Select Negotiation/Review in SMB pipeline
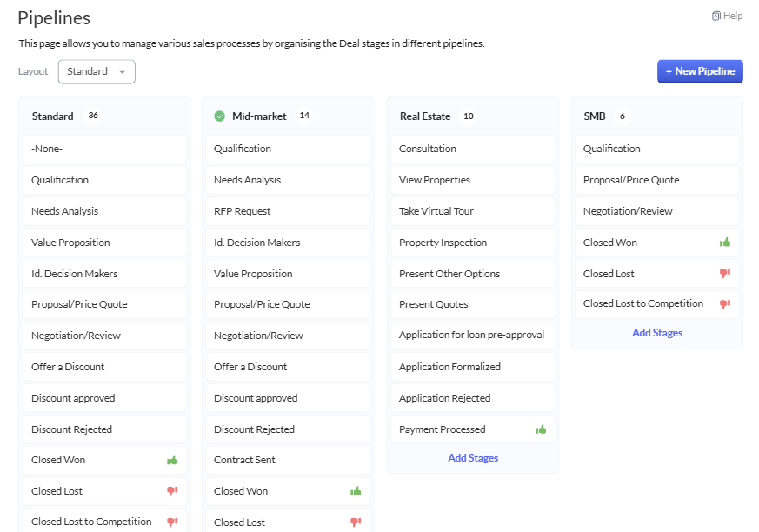Screen dimensions: 759x532 (657, 211)
